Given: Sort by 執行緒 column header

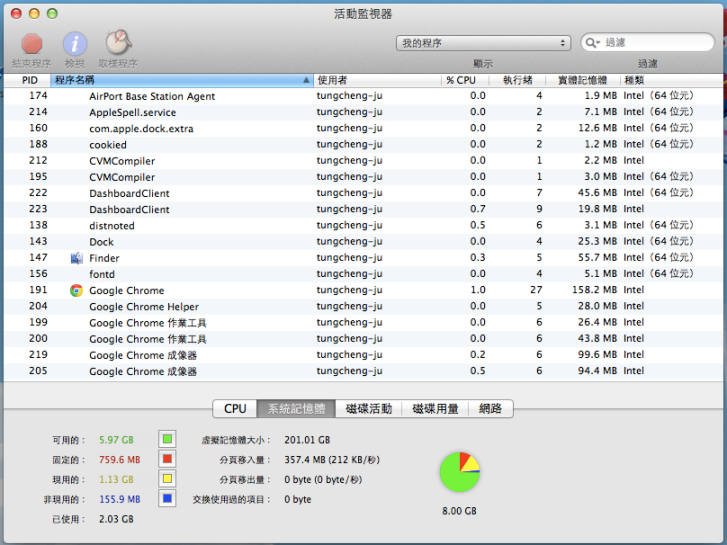Looking at the screenshot, I should (x=517, y=80).
